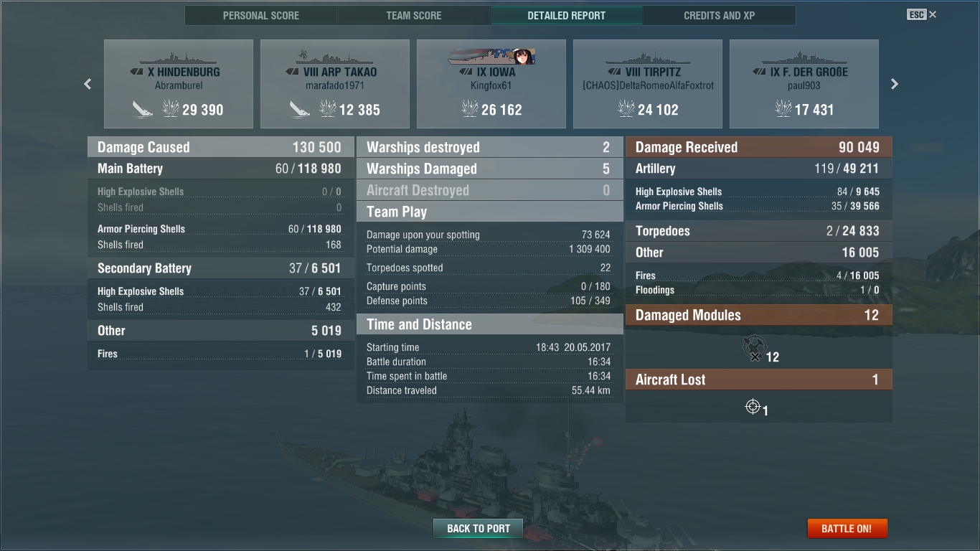This screenshot has width=980, height=551.
Task: Start a new match with Battle On!
Action: click(847, 529)
